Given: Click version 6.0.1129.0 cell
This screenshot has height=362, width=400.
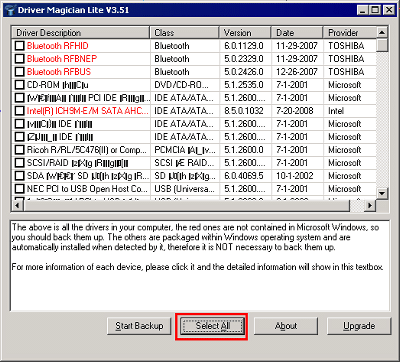Looking at the screenshot, I should [244, 46].
